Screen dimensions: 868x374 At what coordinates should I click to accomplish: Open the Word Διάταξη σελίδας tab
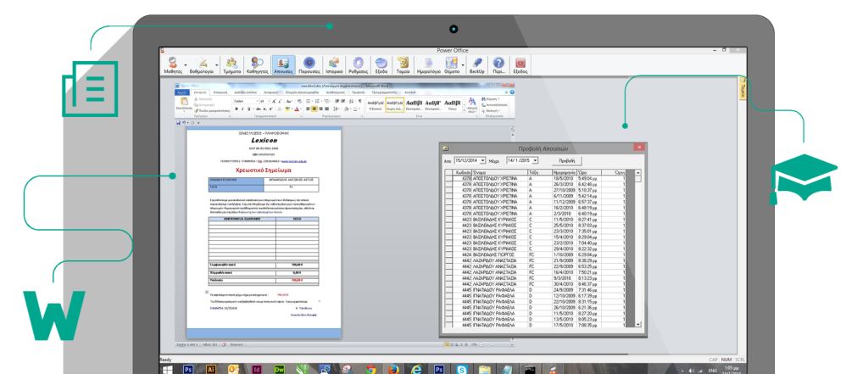[x=245, y=92]
